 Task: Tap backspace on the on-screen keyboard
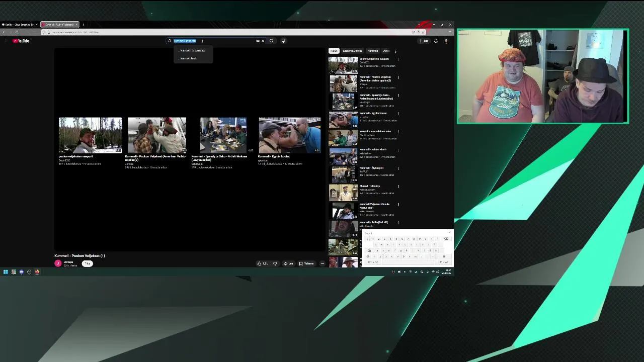[446, 239]
